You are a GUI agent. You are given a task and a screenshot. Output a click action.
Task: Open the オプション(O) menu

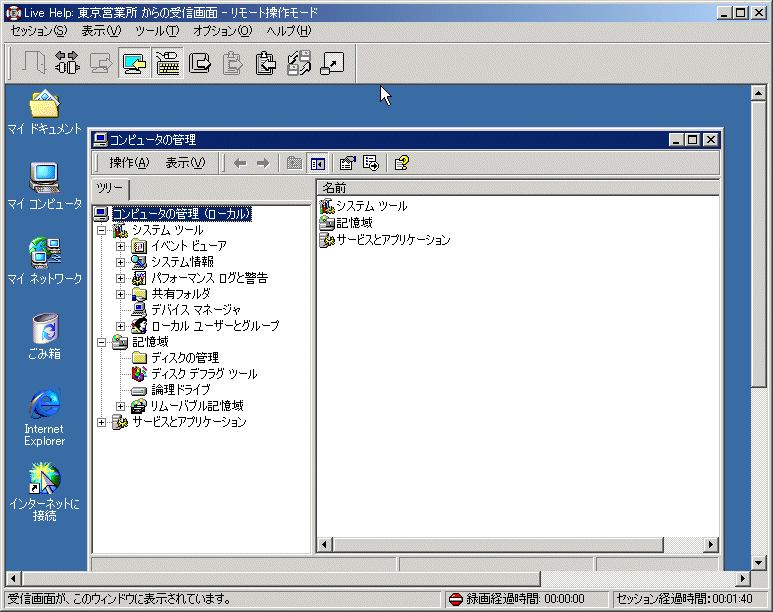point(222,31)
